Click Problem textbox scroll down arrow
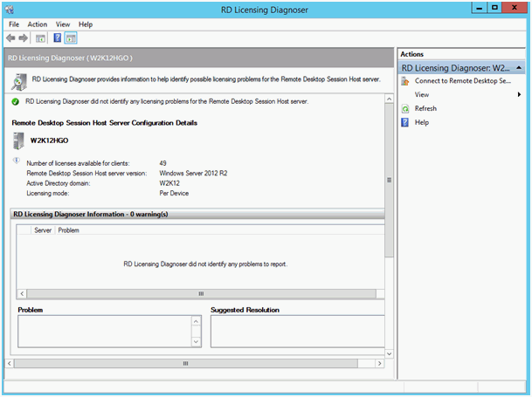532x397 pixels. (x=196, y=342)
